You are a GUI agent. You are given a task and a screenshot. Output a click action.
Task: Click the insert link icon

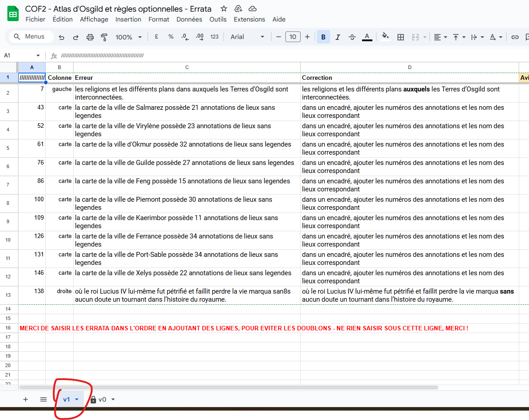pos(515,37)
